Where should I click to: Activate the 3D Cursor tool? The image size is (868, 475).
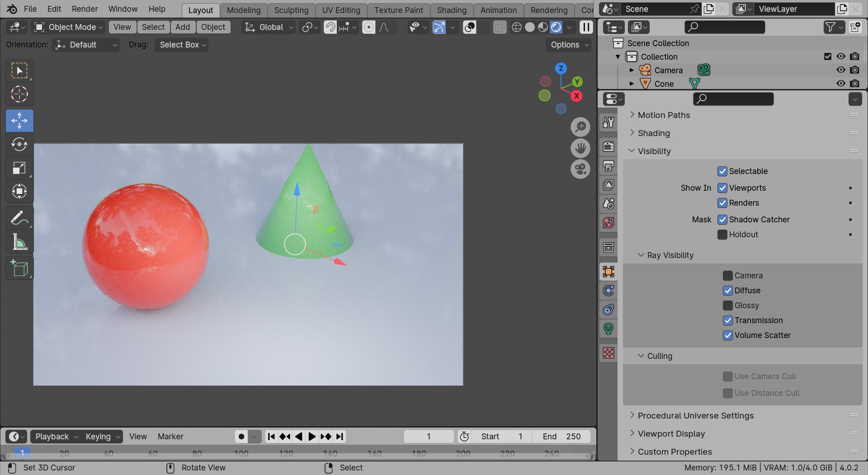pos(19,94)
